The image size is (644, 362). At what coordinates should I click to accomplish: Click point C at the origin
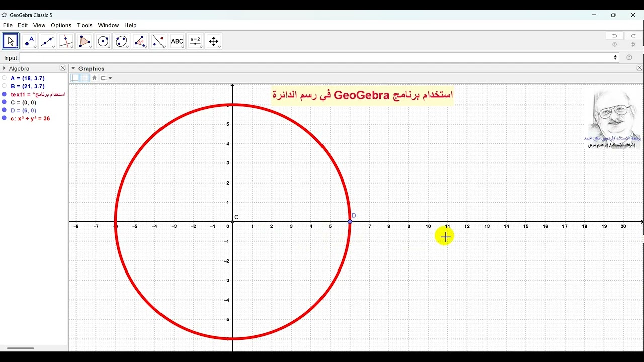tap(232, 222)
